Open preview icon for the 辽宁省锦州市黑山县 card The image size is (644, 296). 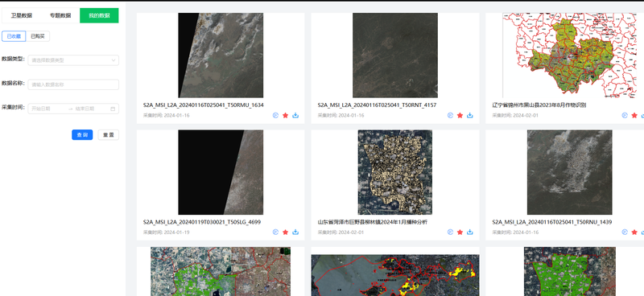(x=625, y=115)
